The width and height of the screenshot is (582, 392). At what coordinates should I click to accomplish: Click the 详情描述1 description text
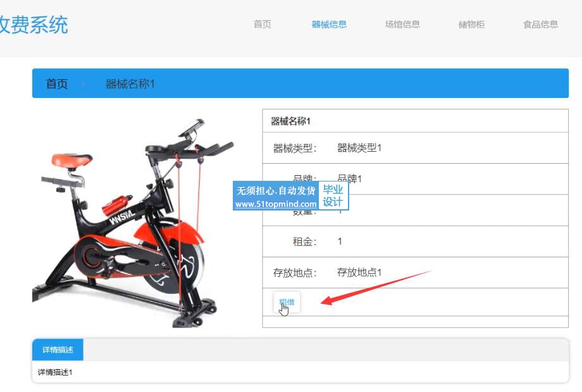(x=55, y=372)
